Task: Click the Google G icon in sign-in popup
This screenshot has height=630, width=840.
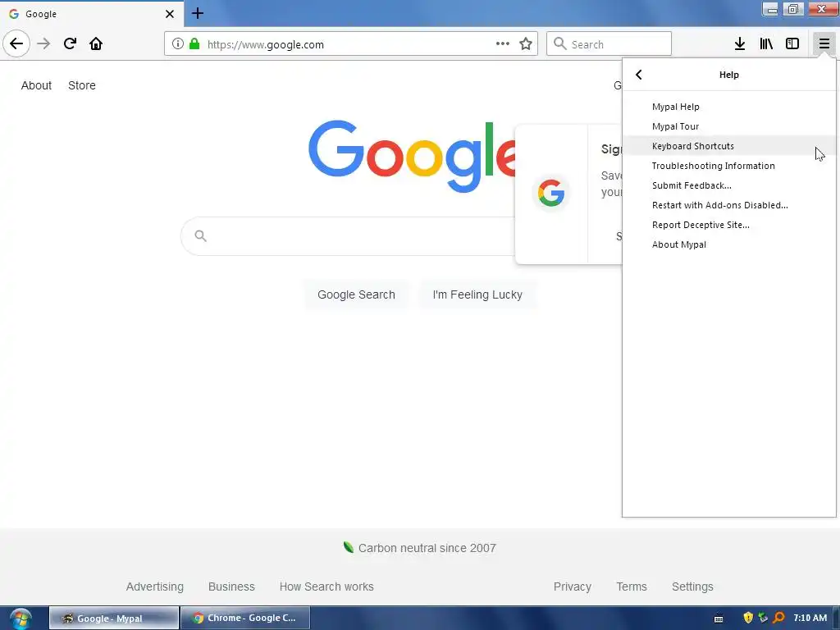Action: coord(551,193)
